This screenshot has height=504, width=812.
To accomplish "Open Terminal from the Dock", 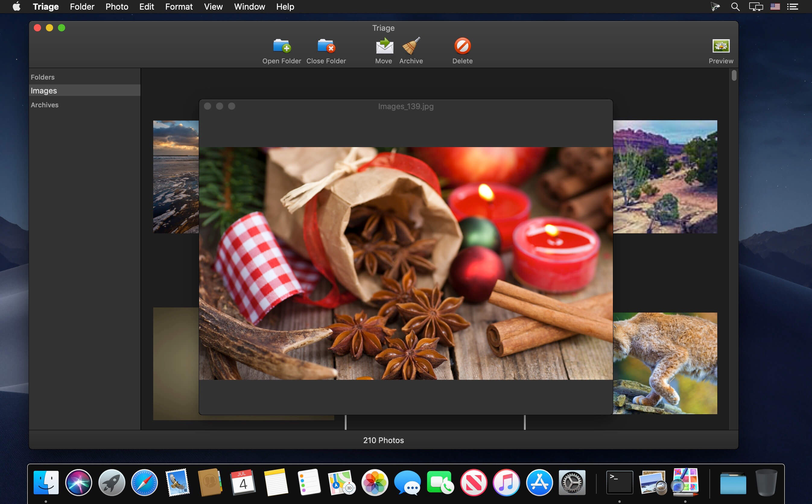I will (x=620, y=482).
